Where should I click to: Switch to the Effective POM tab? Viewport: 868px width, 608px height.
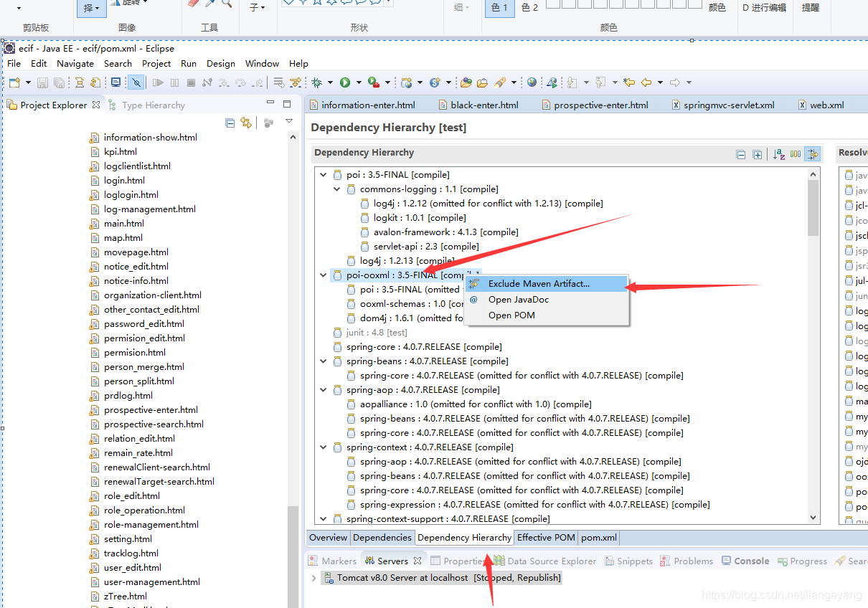click(x=546, y=537)
